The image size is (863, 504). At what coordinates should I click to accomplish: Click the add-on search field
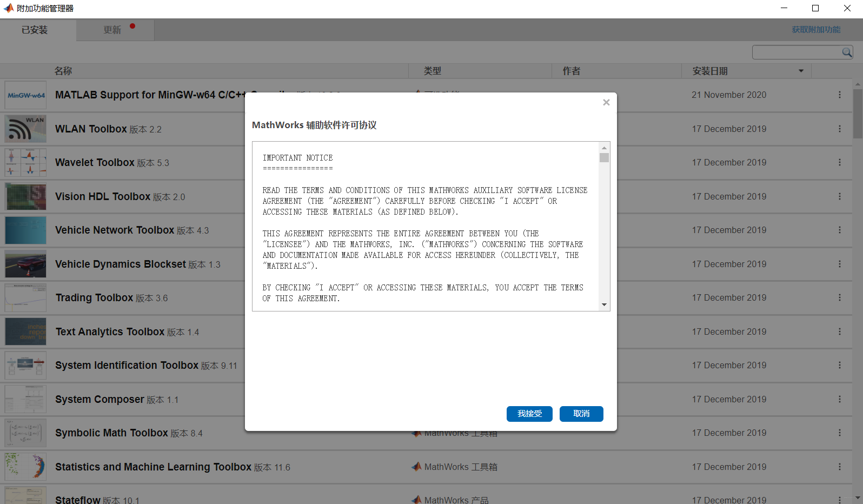(797, 52)
